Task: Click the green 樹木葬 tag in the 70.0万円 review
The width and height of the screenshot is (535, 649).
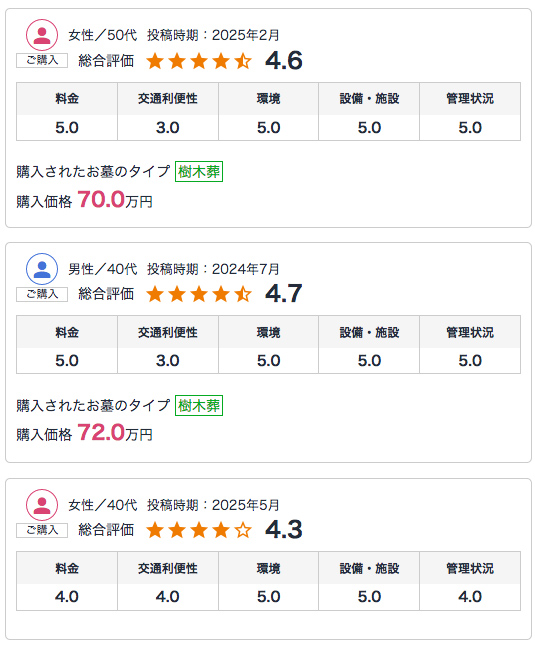Action: (199, 171)
